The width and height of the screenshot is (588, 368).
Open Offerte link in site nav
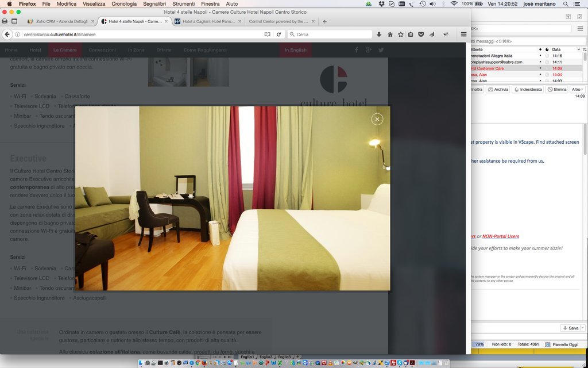[x=164, y=50]
